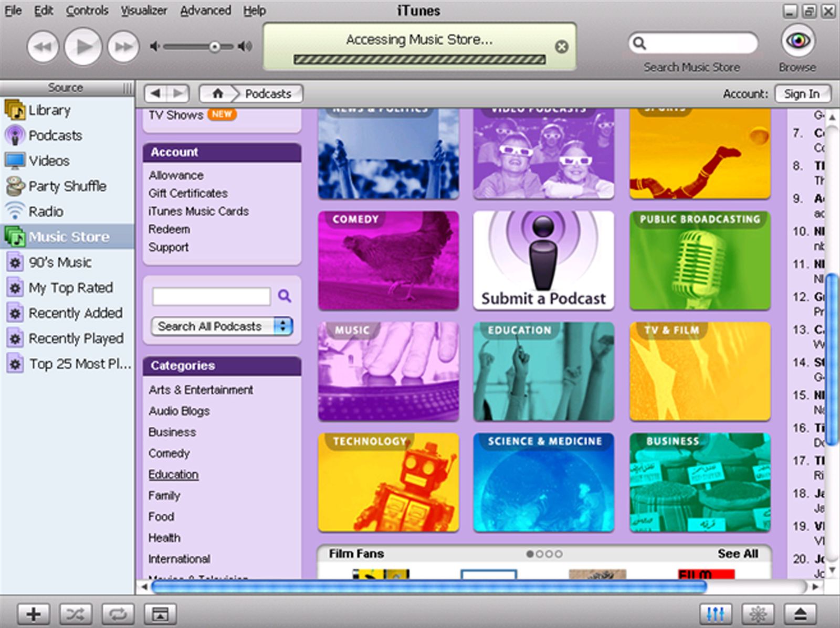The height and width of the screenshot is (628, 840).
Task: Cancel the Accessing Music Store progress
Action: point(561,47)
